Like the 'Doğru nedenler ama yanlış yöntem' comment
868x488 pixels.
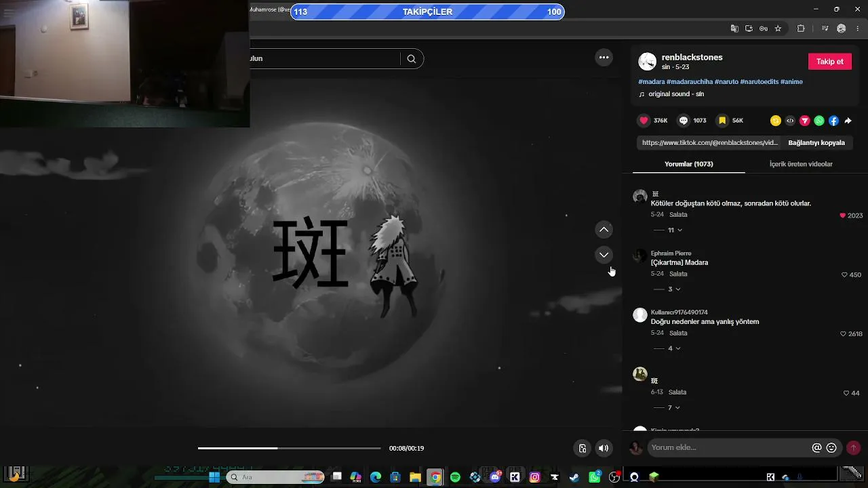click(843, 334)
